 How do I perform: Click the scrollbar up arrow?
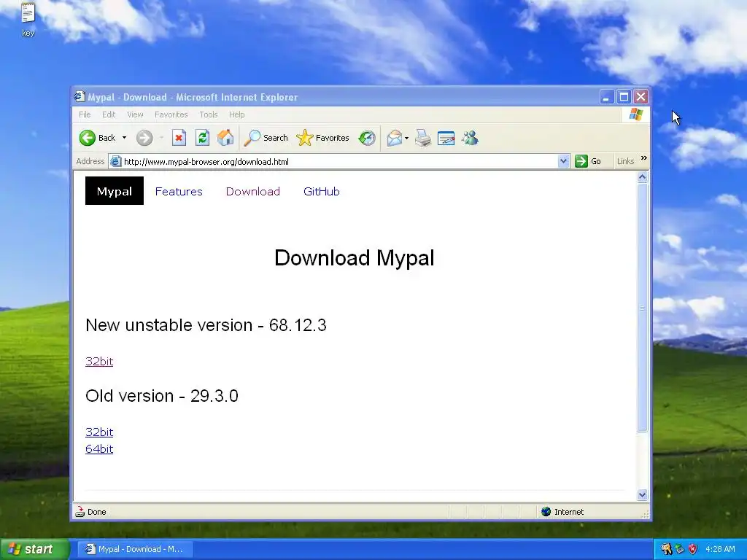[x=642, y=177]
